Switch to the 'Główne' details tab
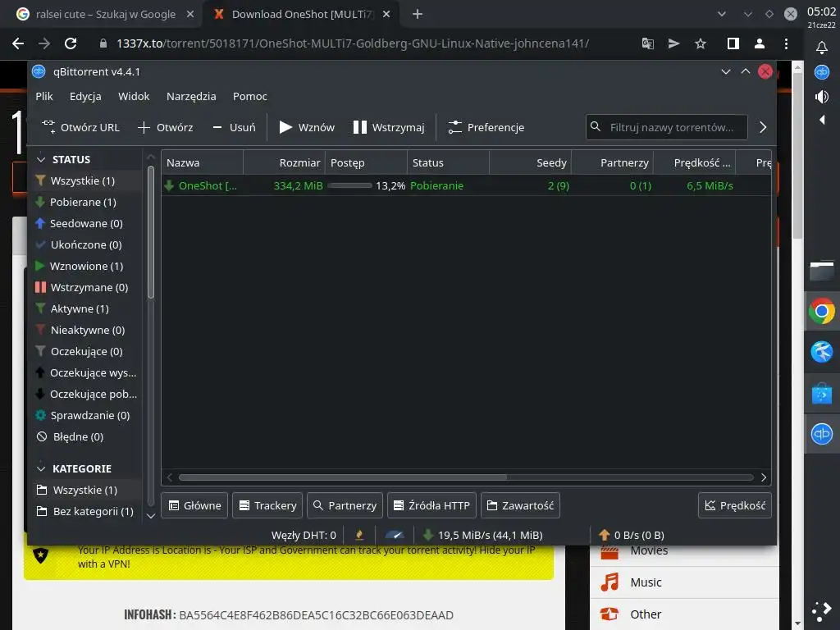The height and width of the screenshot is (630, 840). point(194,505)
